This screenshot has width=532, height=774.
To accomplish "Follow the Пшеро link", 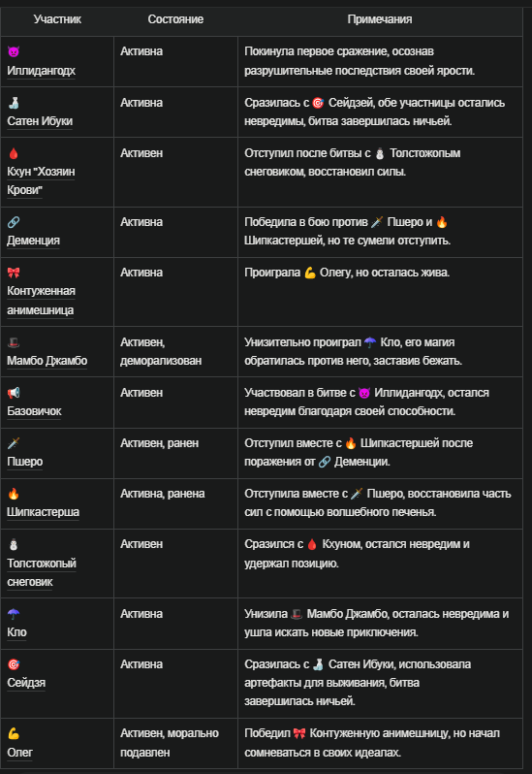I will click(24, 462).
